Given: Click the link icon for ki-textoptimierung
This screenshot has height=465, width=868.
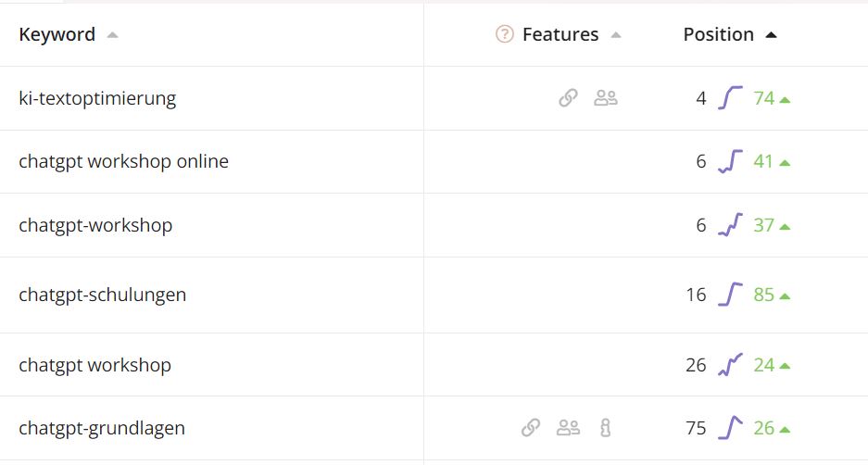Looking at the screenshot, I should 568,98.
